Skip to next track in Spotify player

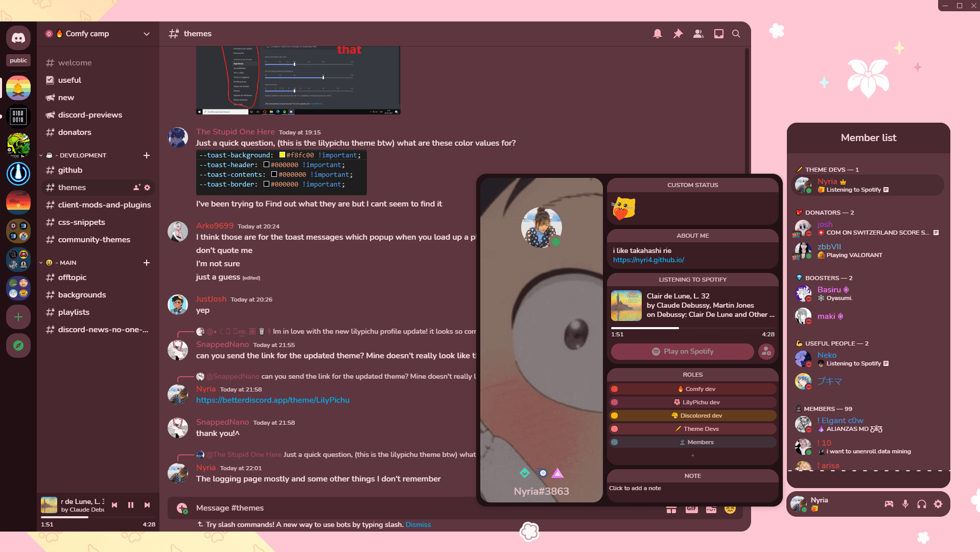point(147,505)
